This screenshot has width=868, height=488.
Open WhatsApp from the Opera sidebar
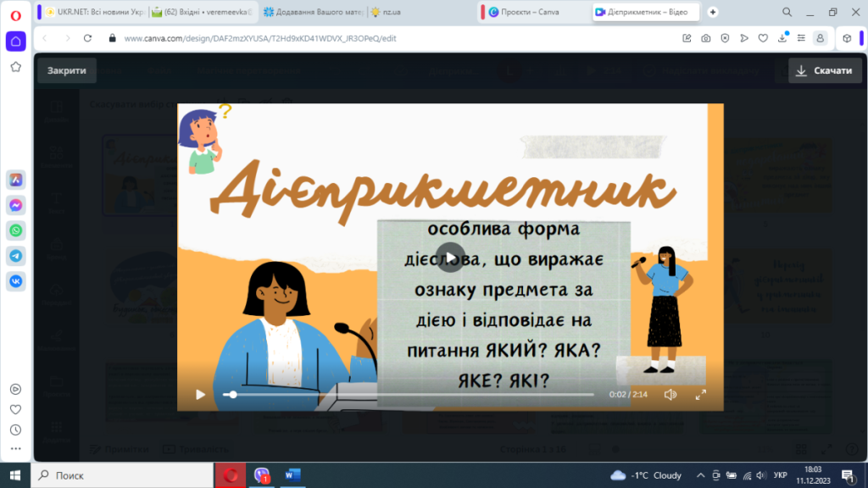15,230
